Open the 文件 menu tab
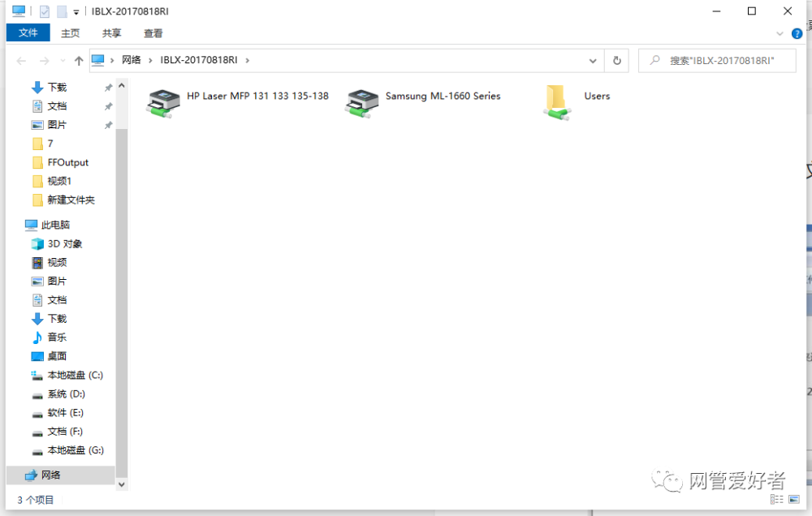The width and height of the screenshot is (812, 516). point(28,32)
